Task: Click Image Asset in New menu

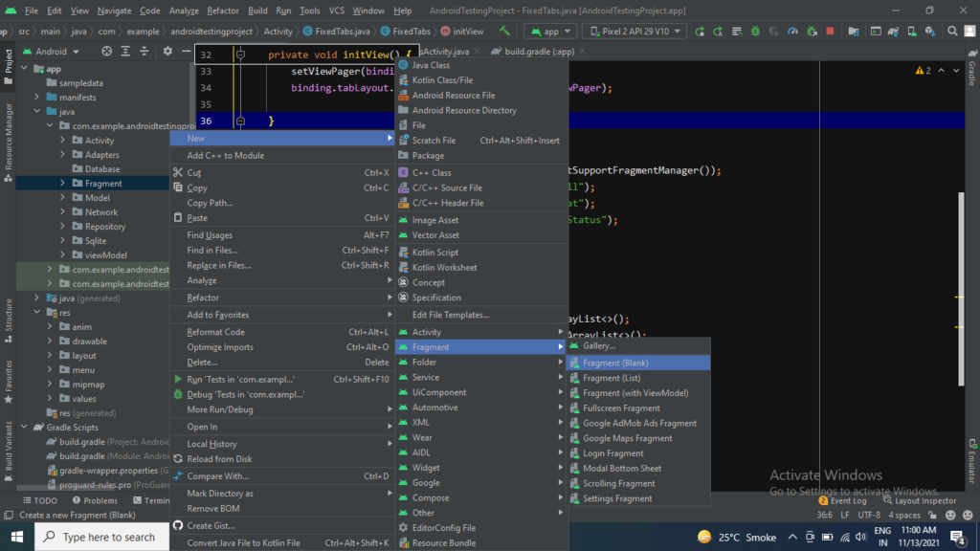Action: (x=482, y=220)
